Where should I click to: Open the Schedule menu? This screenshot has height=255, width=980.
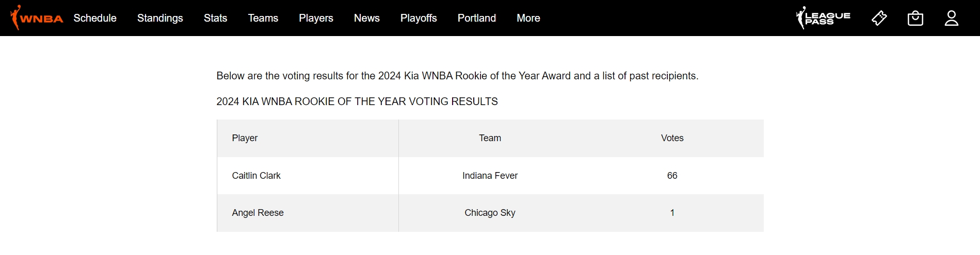[95, 18]
